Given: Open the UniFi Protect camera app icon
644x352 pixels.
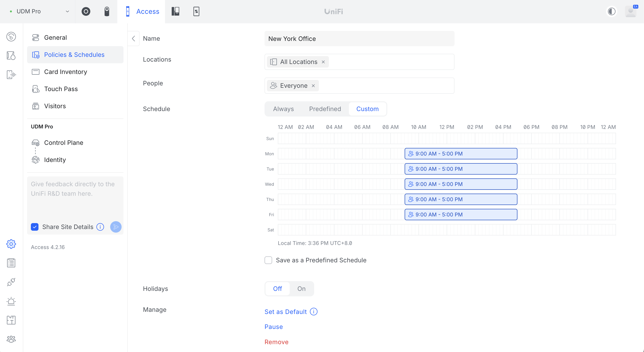Looking at the screenshot, I should point(86,11).
